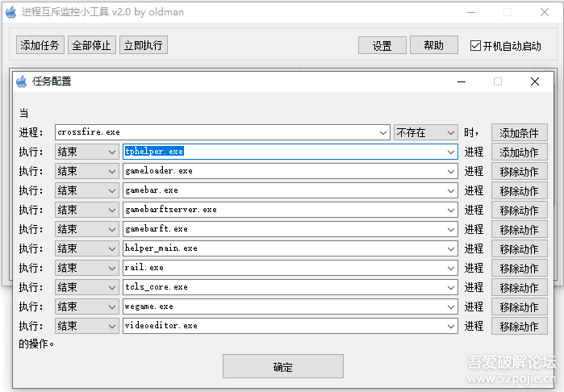Expand the wegame.exe process dropdown arrow
The image size is (564, 392).
(x=451, y=307)
